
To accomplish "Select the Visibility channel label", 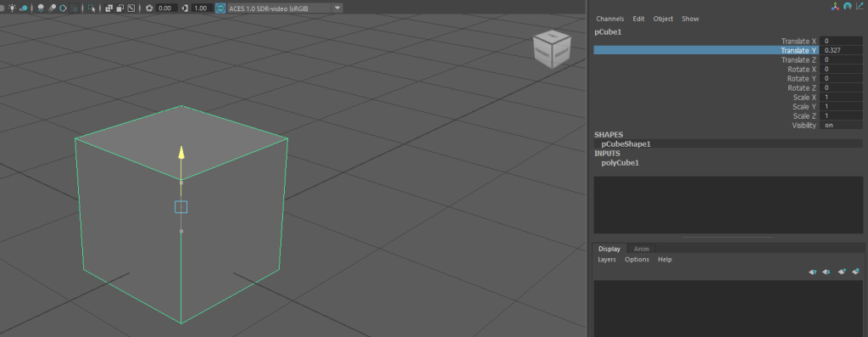I will click(804, 126).
